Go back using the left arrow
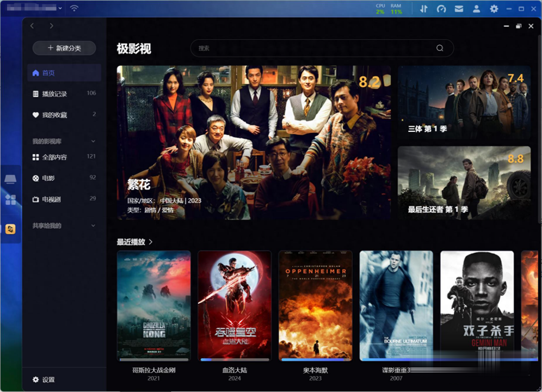This screenshot has height=392, width=542. tap(32, 26)
